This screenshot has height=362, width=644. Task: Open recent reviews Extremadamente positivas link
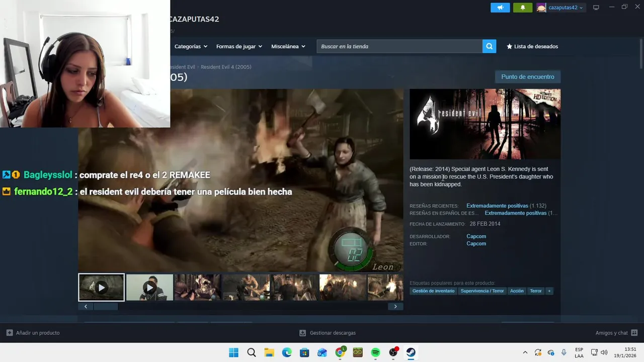click(497, 206)
